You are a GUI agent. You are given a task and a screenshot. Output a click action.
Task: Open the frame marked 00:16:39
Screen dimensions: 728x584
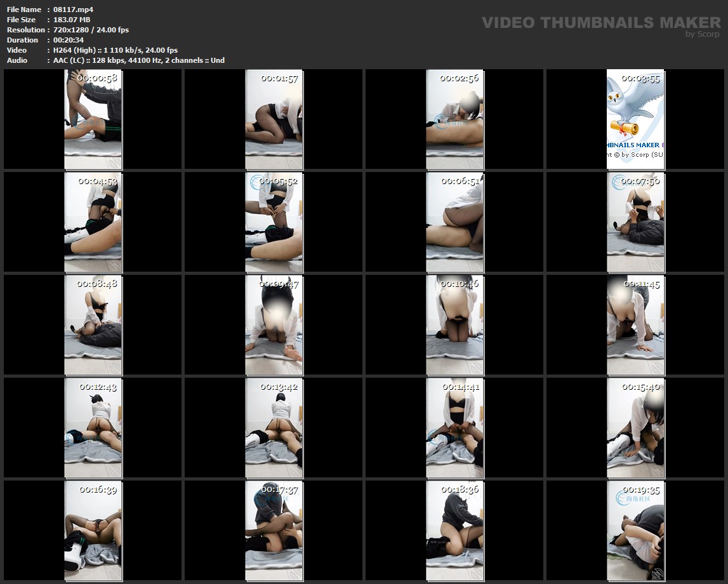tap(93, 531)
